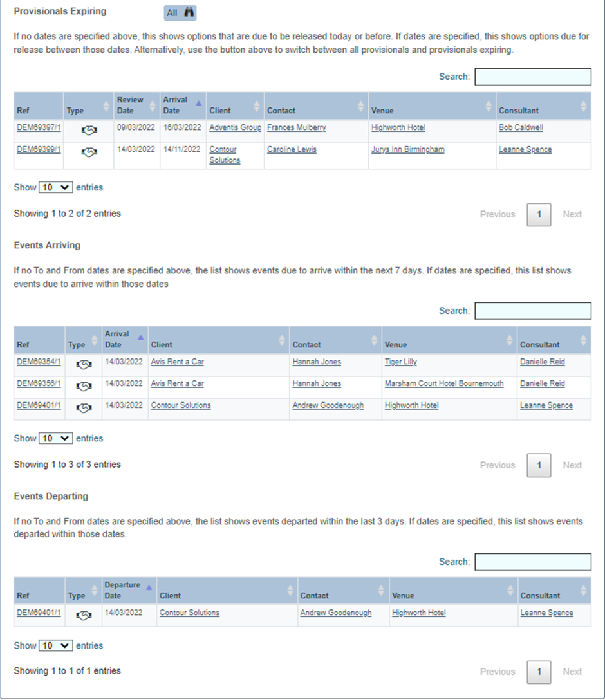
Task: Open Leanne Spence in Events Departing table
Action: coord(546,612)
